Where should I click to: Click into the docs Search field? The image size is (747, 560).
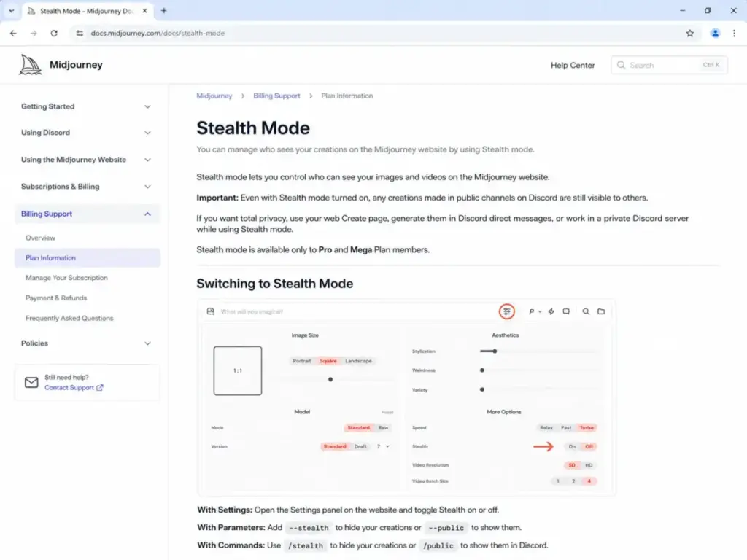[x=670, y=65]
